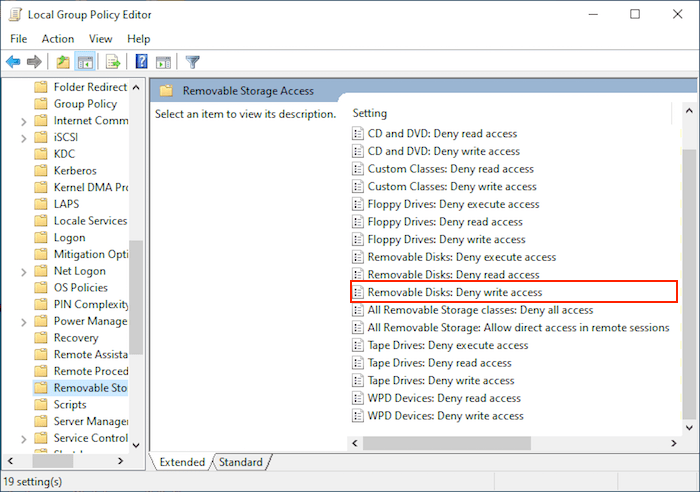Click tree pane horizontal scroll left arrow

(x=11, y=461)
